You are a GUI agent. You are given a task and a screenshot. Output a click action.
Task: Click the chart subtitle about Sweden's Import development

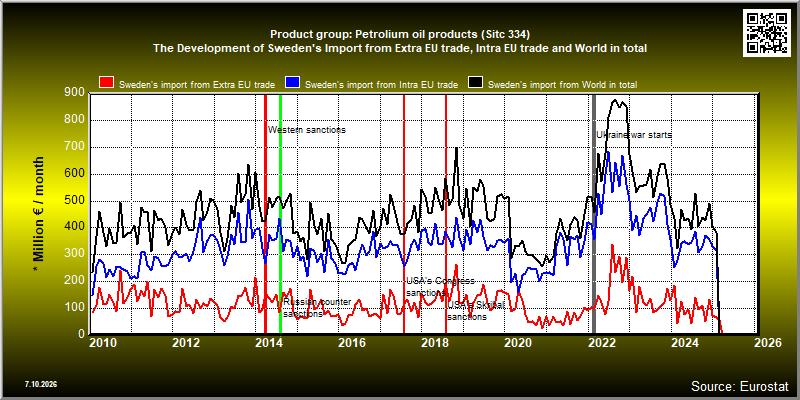pos(400,48)
